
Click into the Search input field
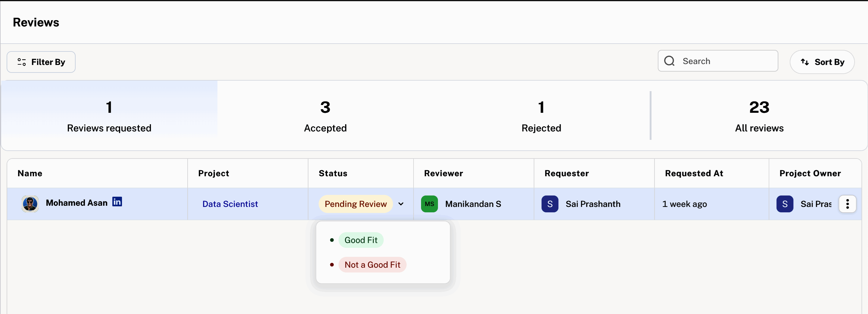pos(724,61)
